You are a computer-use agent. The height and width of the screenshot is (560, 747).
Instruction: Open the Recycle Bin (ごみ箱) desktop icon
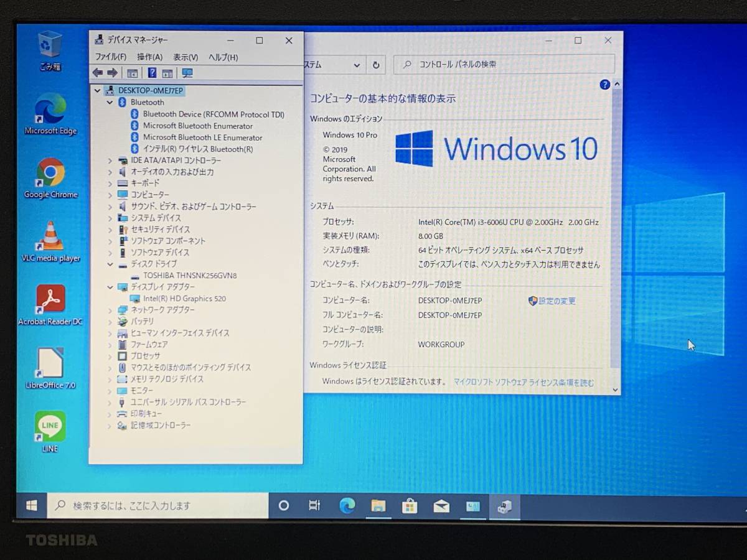pyautogui.click(x=50, y=51)
